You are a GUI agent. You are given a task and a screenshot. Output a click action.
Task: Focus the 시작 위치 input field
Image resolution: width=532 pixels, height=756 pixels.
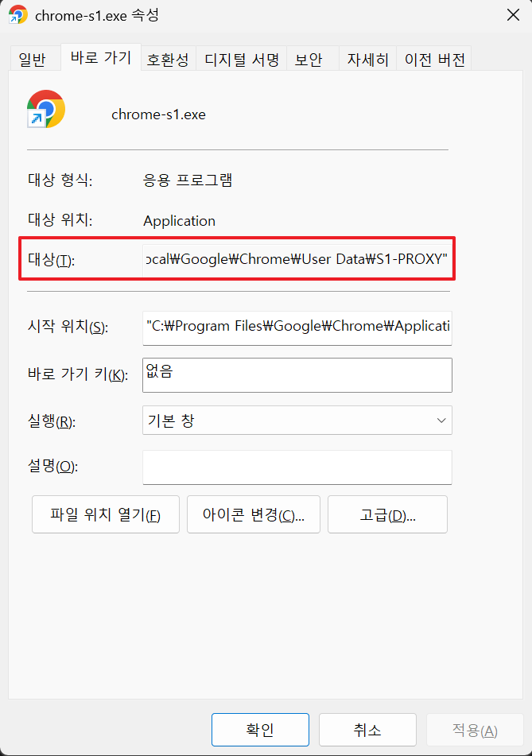(x=297, y=327)
